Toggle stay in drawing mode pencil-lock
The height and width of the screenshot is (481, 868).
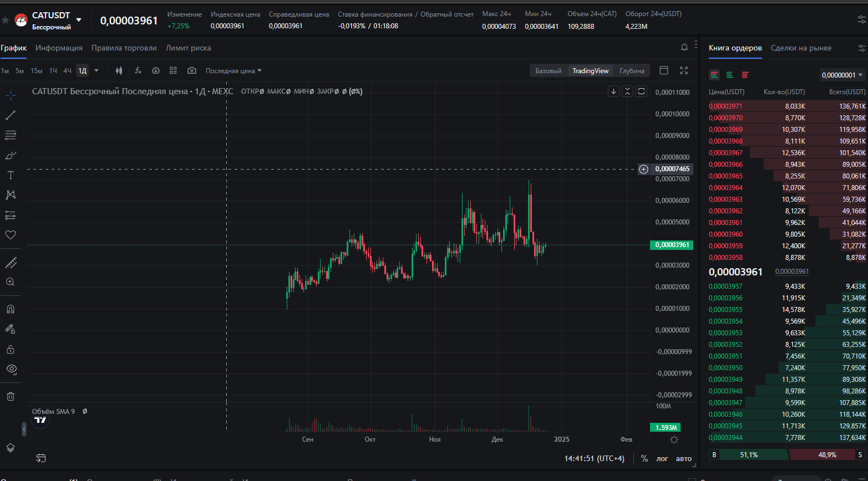pos(11,329)
